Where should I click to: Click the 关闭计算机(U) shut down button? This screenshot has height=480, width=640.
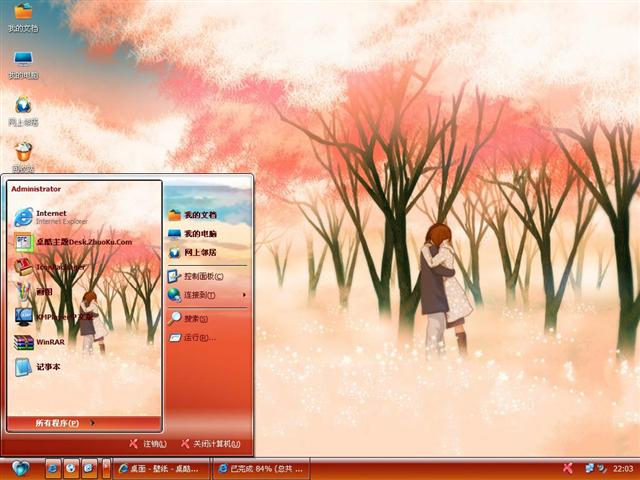click(x=211, y=444)
